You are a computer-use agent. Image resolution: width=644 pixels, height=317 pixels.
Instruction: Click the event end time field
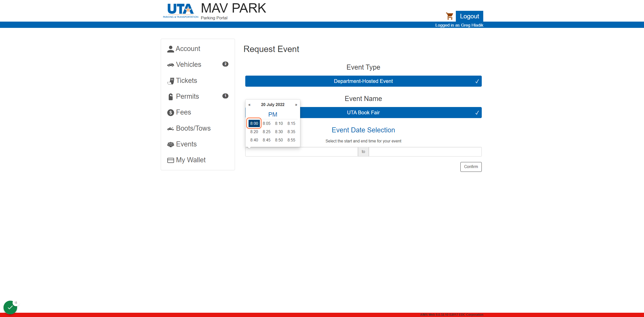[425, 152]
